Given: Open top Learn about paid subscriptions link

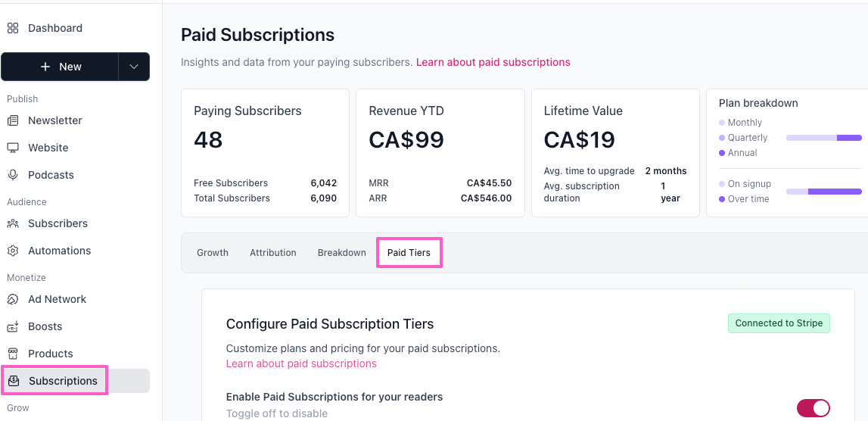Looking at the screenshot, I should [493, 62].
